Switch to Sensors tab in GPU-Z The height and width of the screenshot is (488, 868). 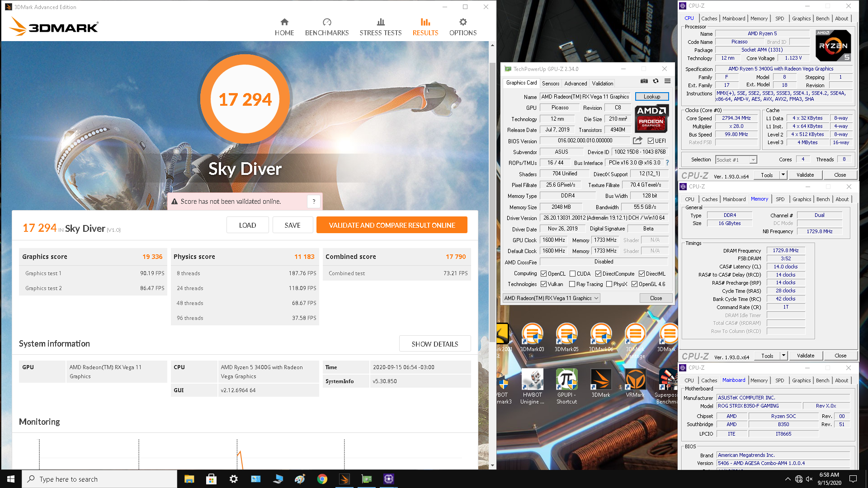tap(551, 84)
